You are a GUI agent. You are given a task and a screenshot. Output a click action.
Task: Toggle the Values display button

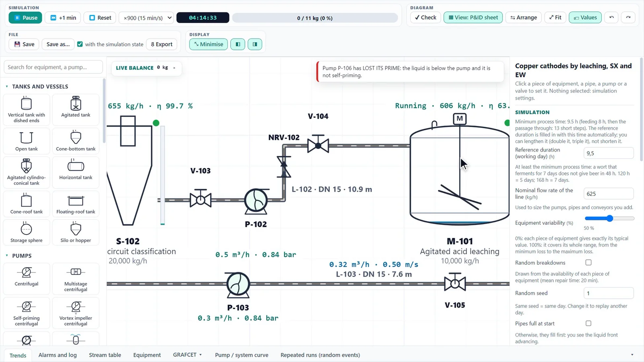[585, 17]
